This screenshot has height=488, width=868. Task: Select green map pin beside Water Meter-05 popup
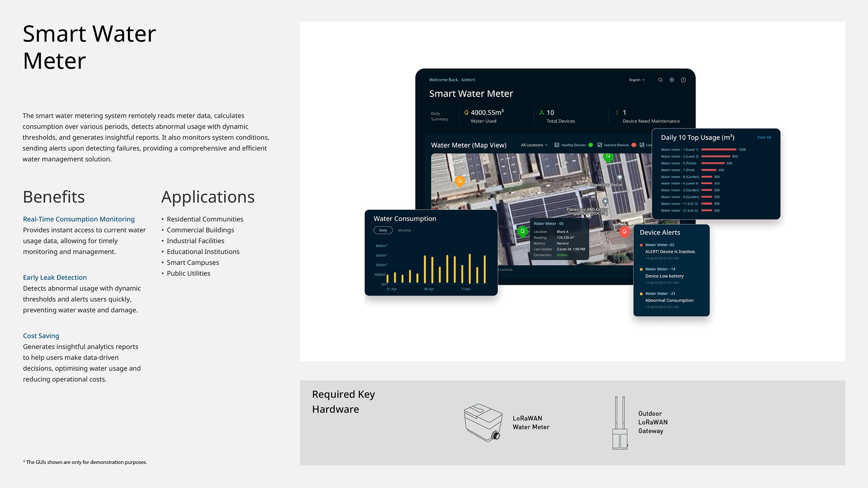pos(522,231)
